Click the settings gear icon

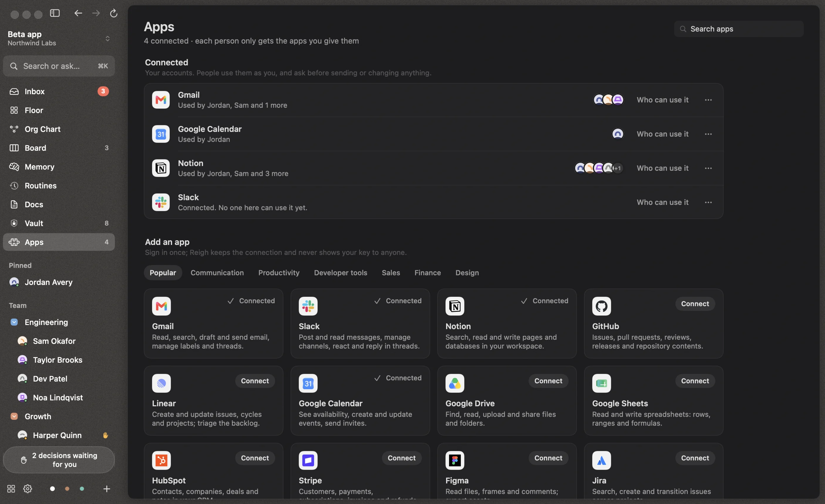[27, 489]
